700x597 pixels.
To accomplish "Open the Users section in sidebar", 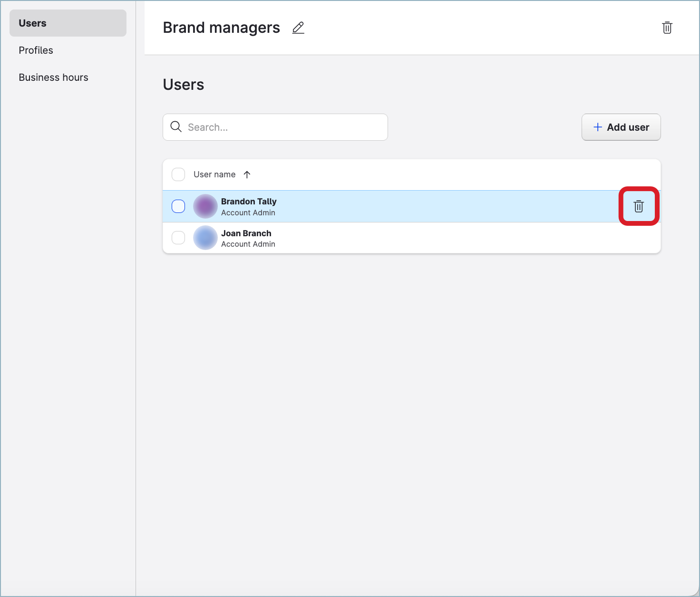I will click(x=33, y=23).
